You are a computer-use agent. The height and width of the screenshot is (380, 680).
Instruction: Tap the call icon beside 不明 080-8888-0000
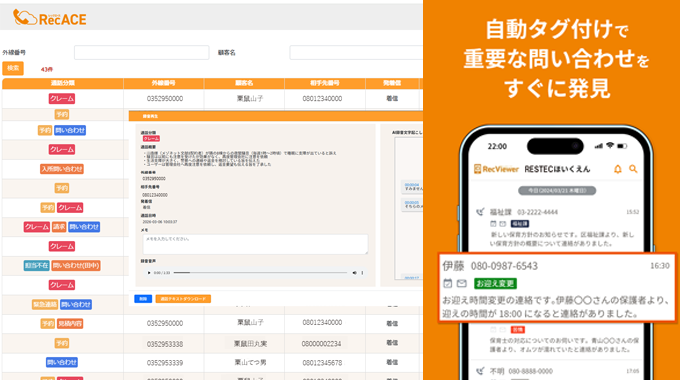pyautogui.click(x=480, y=371)
